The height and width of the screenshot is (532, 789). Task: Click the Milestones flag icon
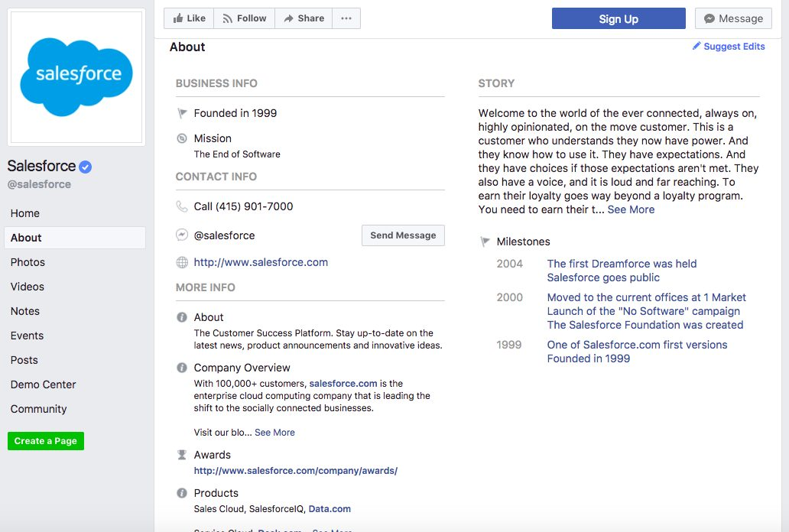[485, 242]
